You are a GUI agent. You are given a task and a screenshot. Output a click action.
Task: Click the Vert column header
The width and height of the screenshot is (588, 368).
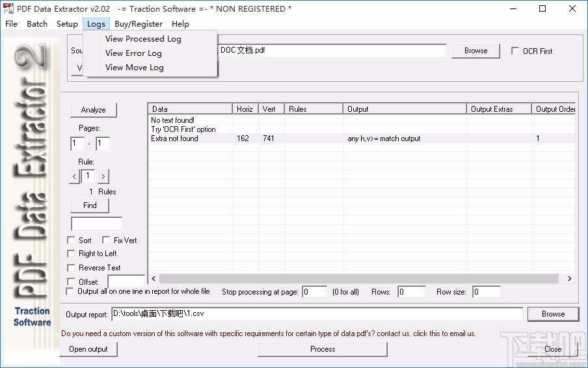271,109
